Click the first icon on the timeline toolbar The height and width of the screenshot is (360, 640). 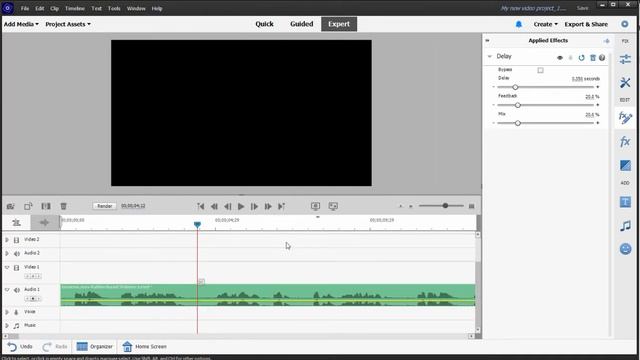(11, 206)
